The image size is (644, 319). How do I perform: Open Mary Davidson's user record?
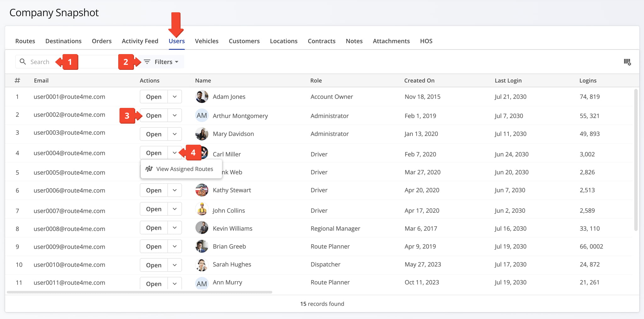coord(154,134)
